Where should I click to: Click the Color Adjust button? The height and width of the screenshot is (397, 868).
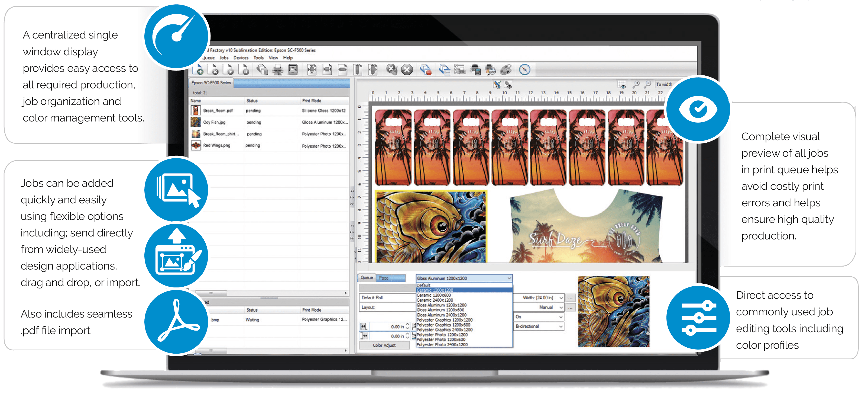(x=384, y=345)
